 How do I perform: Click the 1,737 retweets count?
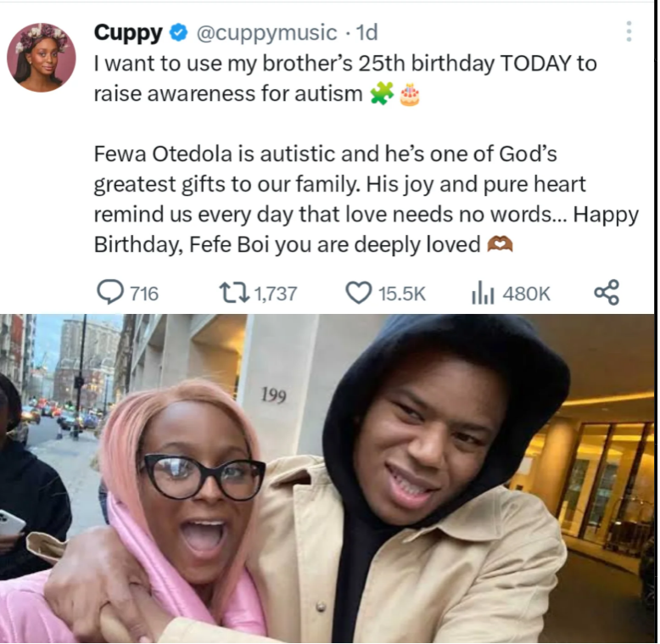[276, 294]
